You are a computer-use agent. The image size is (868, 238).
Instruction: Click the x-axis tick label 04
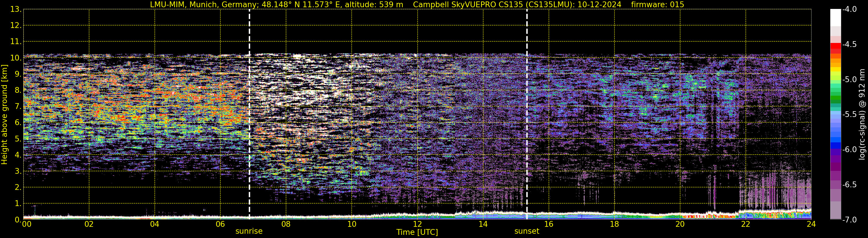click(x=155, y=224)
